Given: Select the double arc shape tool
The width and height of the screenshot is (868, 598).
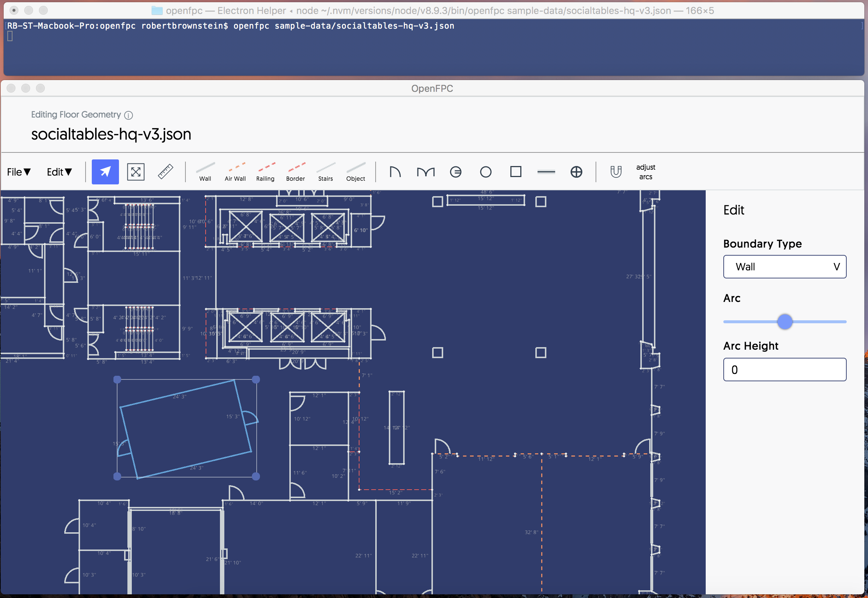Looking at the screenshot, I should [x=426, y=172].
